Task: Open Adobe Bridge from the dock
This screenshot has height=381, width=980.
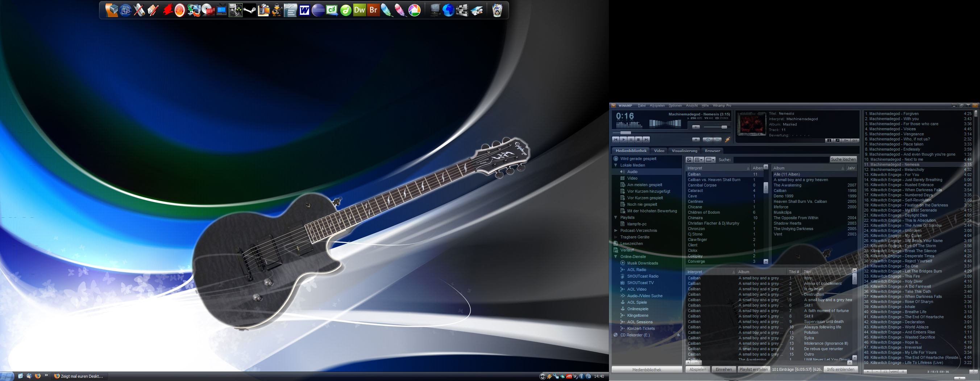Action: click(373, 10)
